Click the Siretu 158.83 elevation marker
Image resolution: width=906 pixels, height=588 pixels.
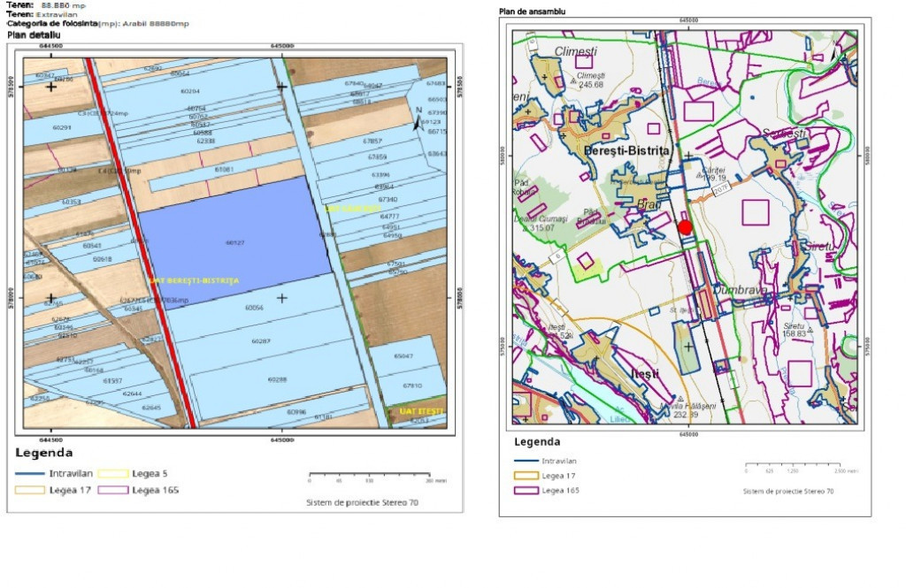[793, 330]
